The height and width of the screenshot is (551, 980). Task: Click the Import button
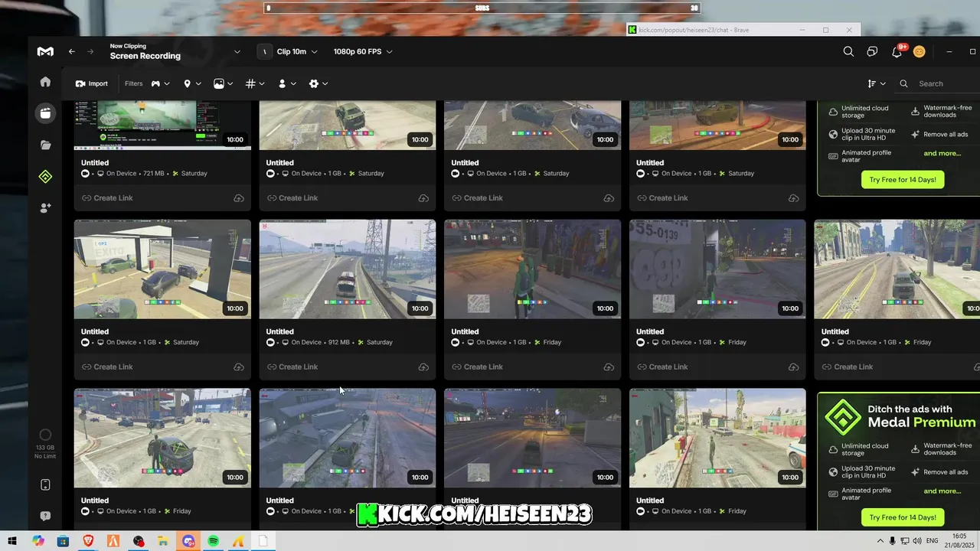point(92,83)
